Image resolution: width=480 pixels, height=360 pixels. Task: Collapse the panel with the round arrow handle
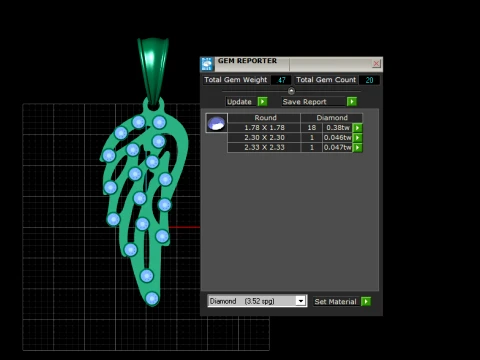click(291, 91)
